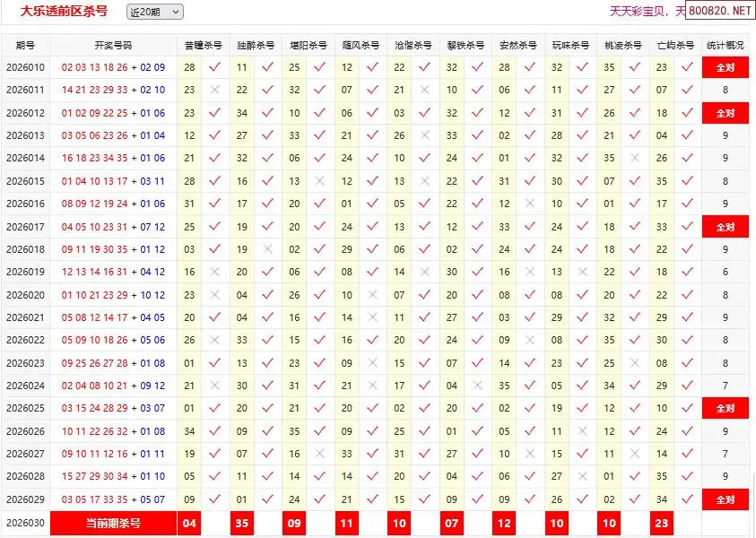Select the 统计概况 column header
The height and width of the screenshot is (538, 756).
click(x=725, y=45)
